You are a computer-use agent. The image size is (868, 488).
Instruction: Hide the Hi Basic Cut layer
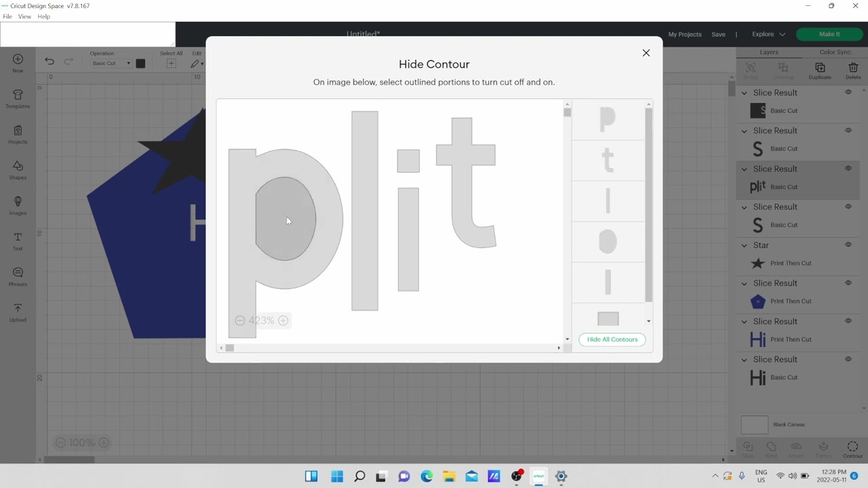point(848,359)
